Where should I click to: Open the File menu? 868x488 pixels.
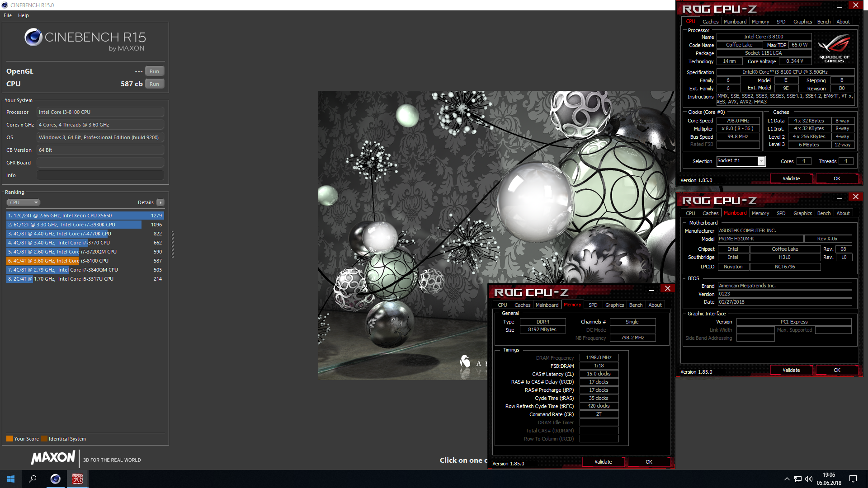[8, 15]
